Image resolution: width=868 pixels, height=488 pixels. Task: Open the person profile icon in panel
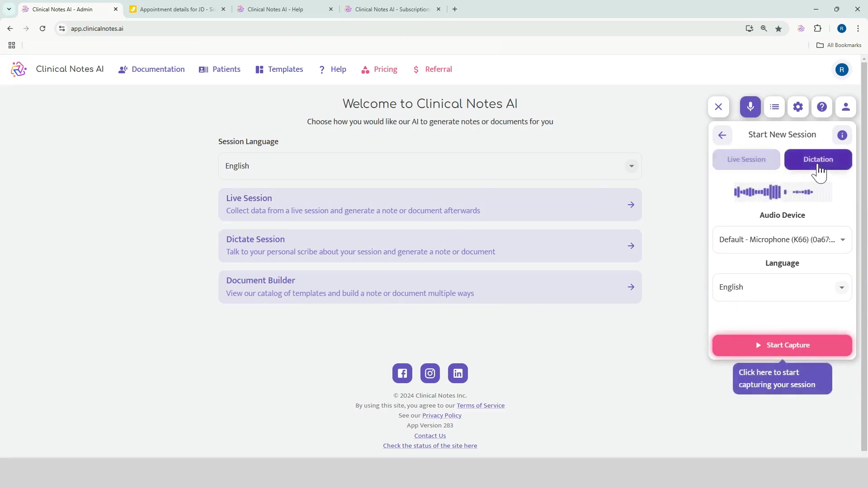[x=846, y=107]
